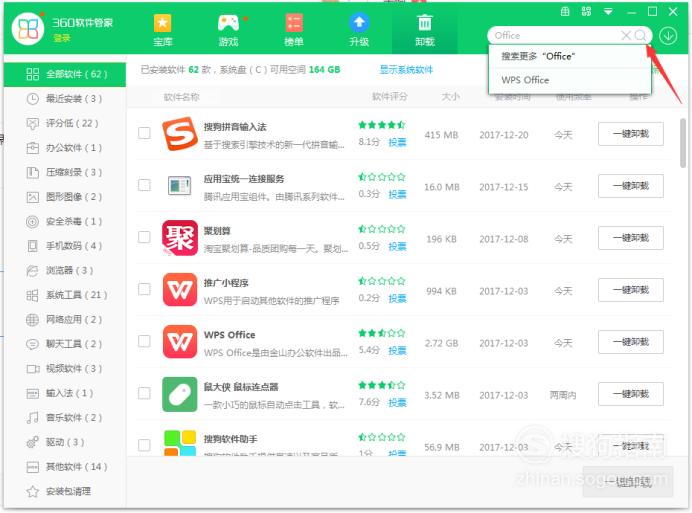Click the magnifier search icon
This screenshot has height=513, width=692.
click(x=640, y=35)
